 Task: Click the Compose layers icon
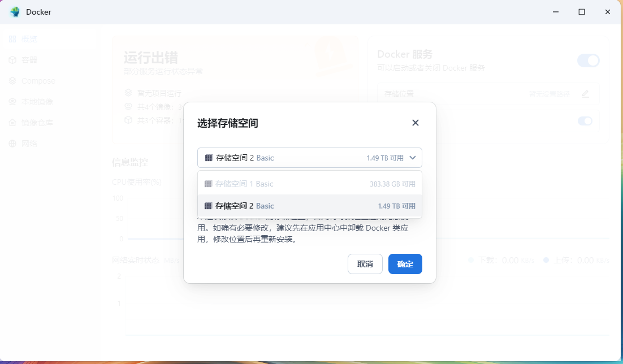12,81
